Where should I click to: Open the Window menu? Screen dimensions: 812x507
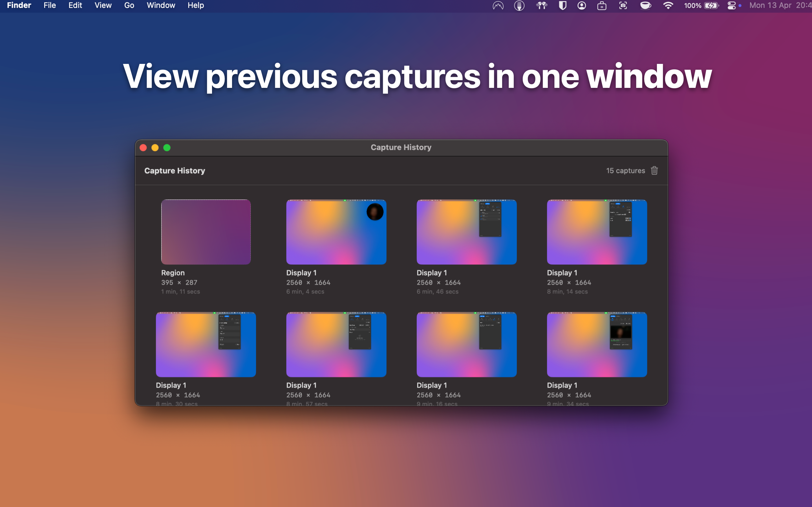pos(161,5)
